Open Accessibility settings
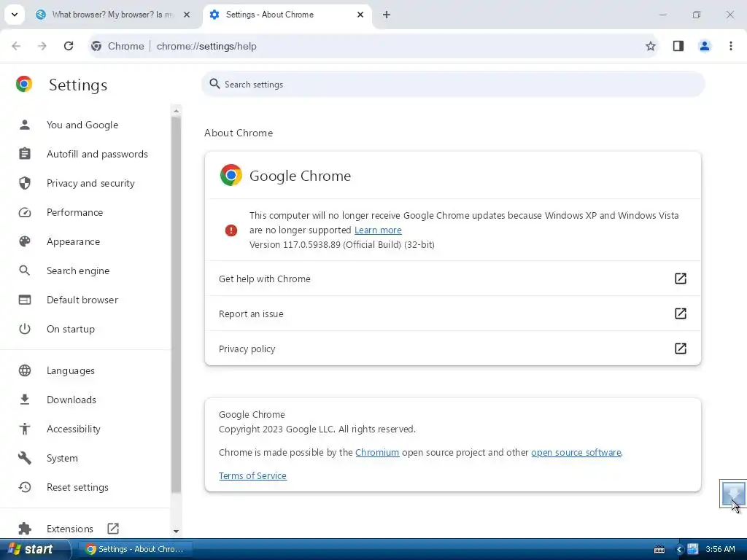The image size is (747, 560). pos(74,429)
